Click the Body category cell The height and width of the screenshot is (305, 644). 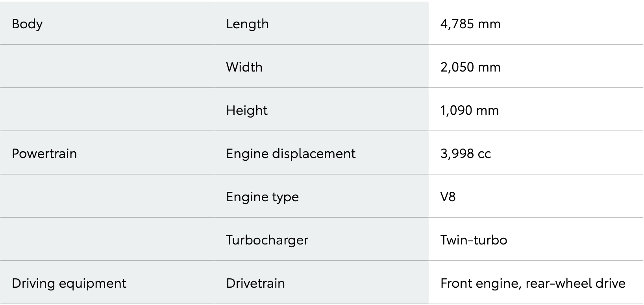(x=27, y=24)
